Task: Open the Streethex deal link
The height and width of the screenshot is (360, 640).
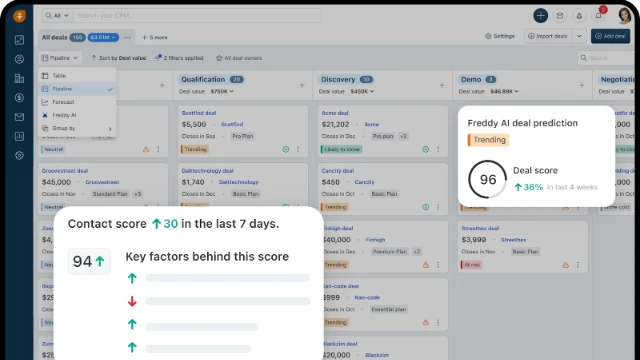Action: point(480,229)
